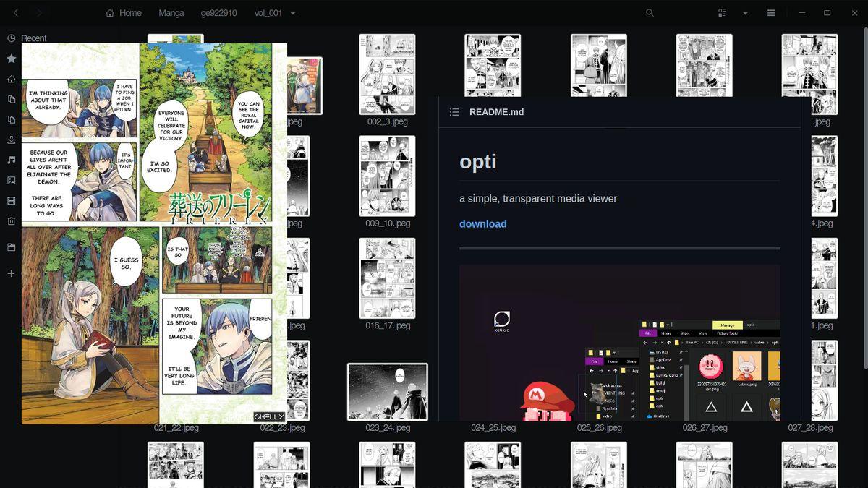Select the highlighted 023_24.jpeg thumbnail

388,392
